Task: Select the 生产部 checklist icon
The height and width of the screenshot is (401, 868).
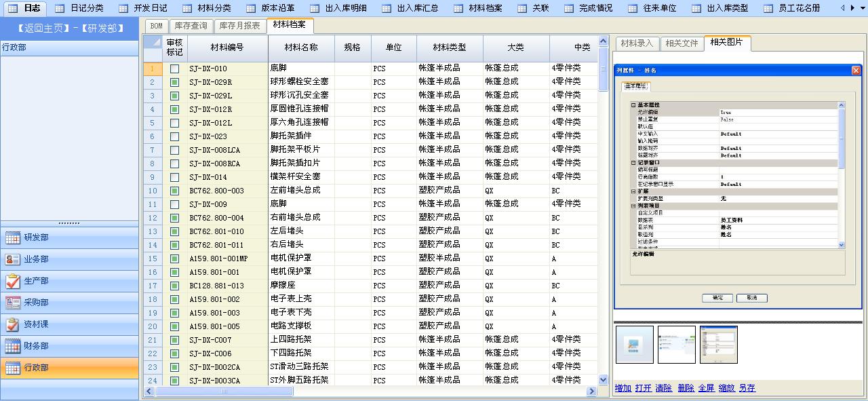Action: (x=13, y=281)
